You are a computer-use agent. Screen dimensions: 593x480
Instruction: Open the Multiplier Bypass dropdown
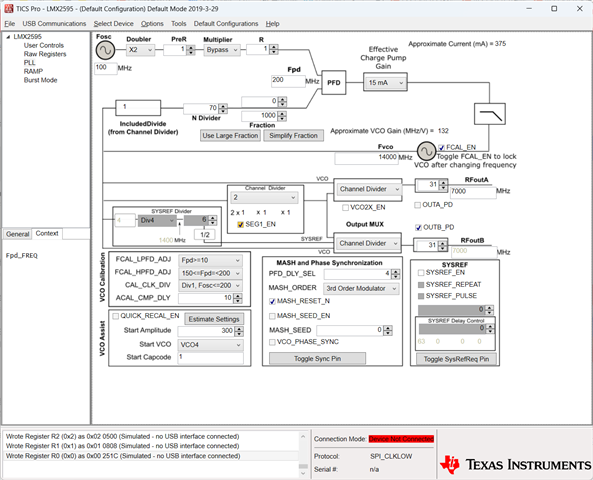pyautogui.click(x=222, y=50)
